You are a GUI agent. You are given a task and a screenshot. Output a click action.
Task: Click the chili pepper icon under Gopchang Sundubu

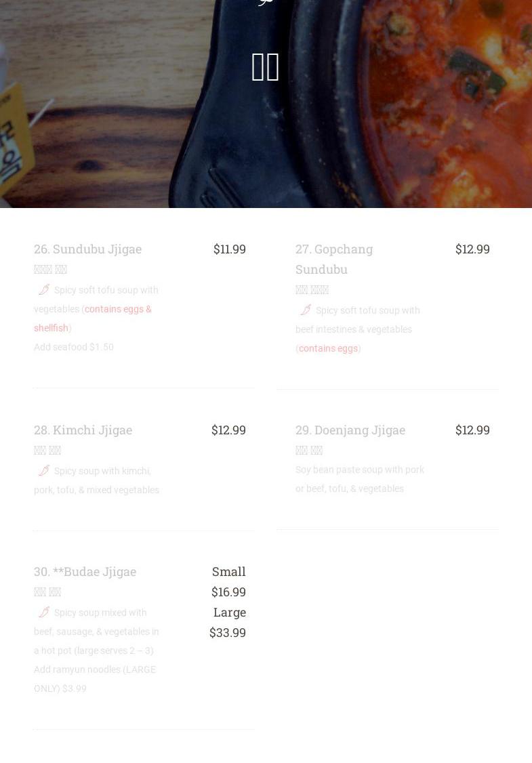pos(306,310)
